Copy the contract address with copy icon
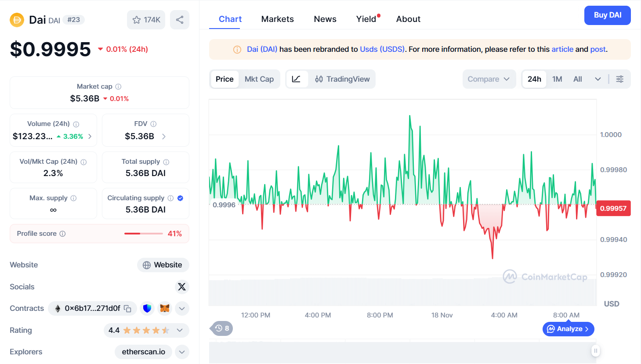641x364 pixels. click(x=127, y=309)
